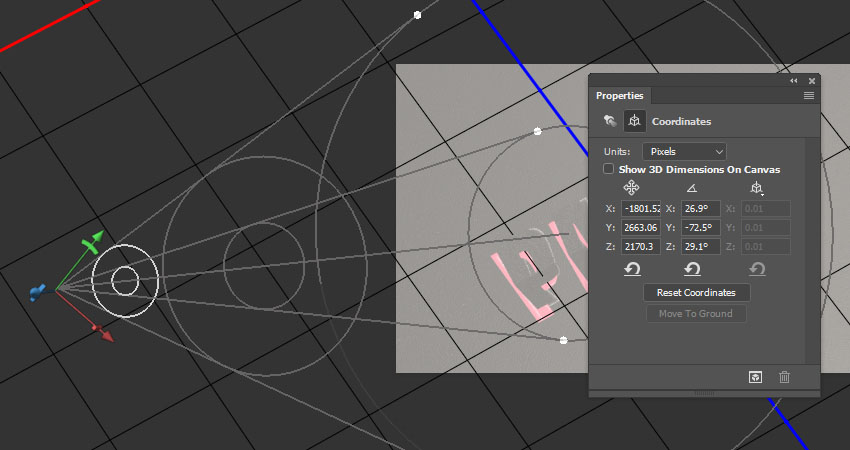Click the scale cube icon

757,188
